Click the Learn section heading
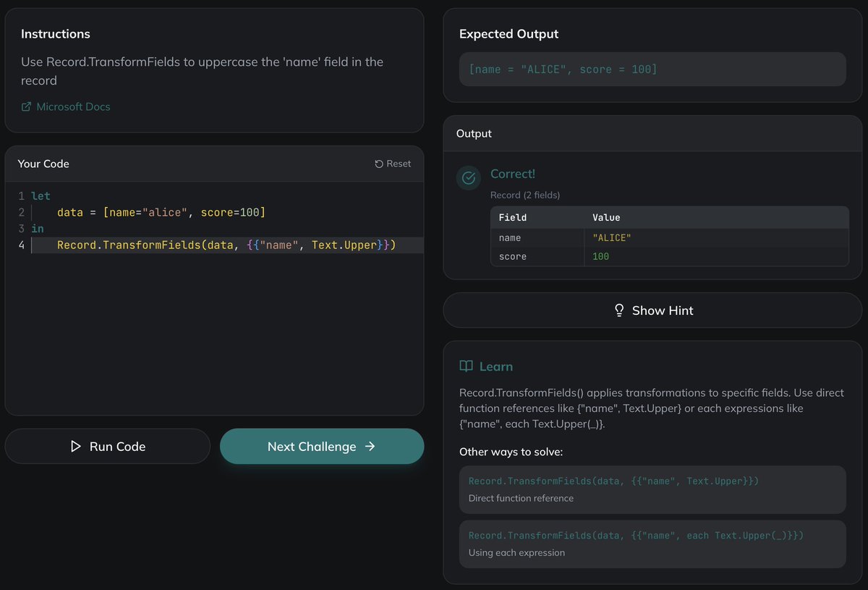Image resolution: width=868 pixels, height=590 pixels. click(x=496, y=366)
